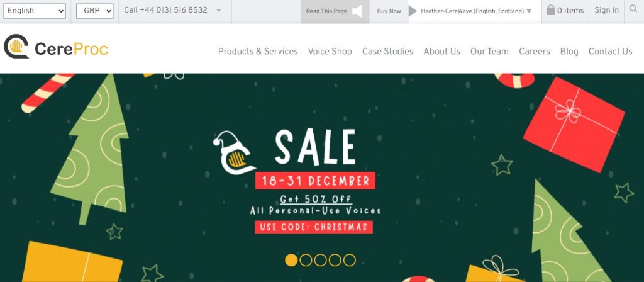644x282 pixels.
Task: Select the first carousel slide dot
Action: tap(291, 260)
